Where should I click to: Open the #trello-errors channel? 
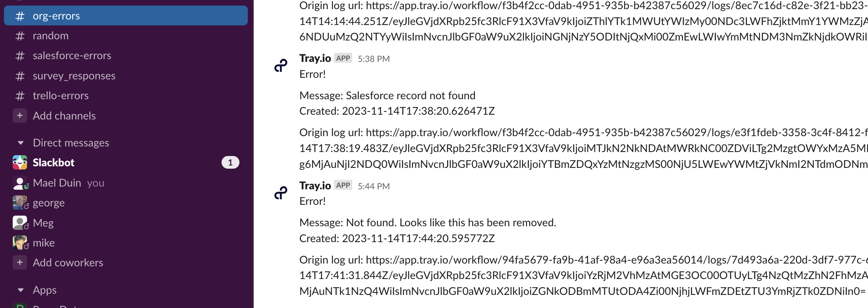60,95
